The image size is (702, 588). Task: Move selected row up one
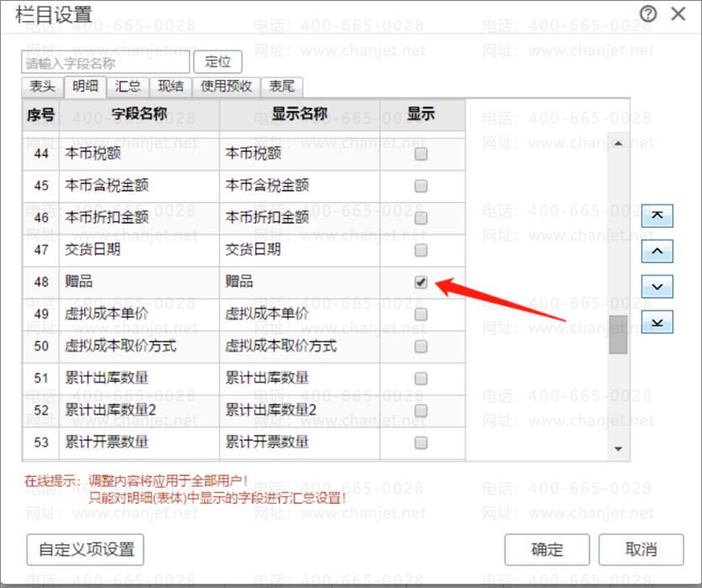[x=657, y=251]
